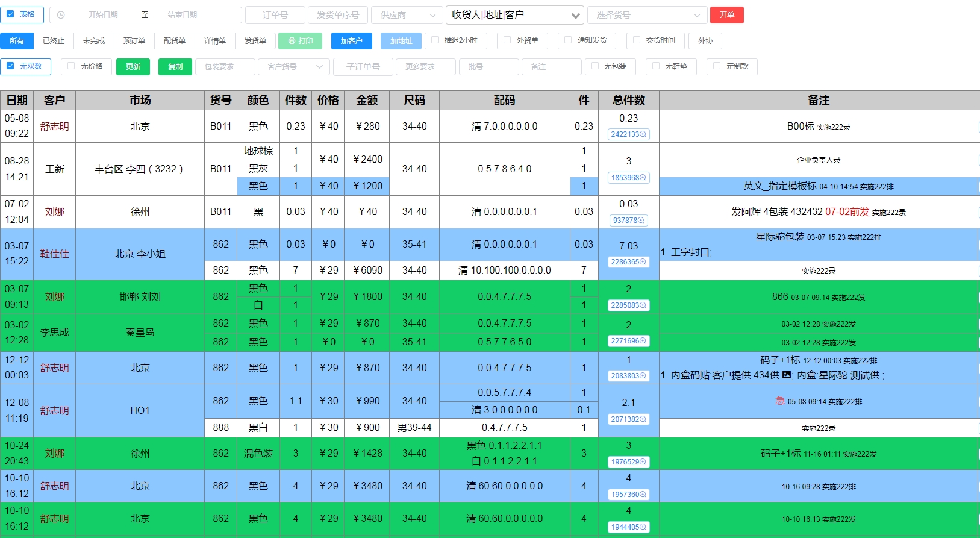The image size is (980, 538).
Task: Click the 订单号 input field
Action: [276, 15]
